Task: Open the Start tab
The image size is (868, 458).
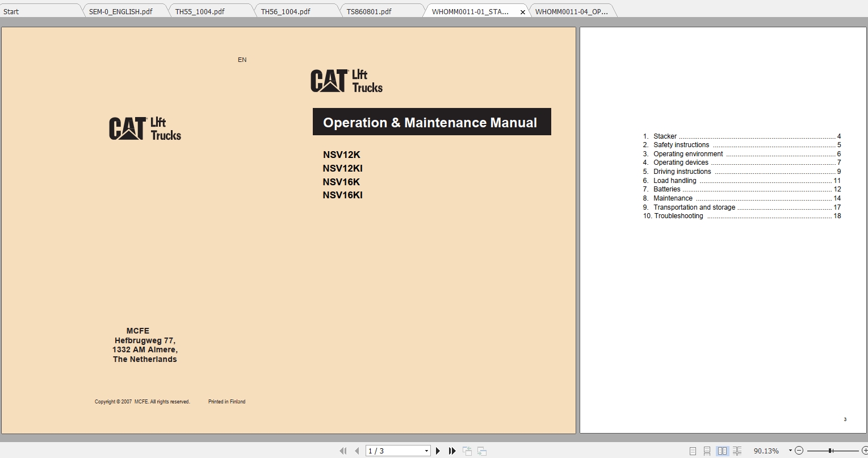Action: (10, 11)
